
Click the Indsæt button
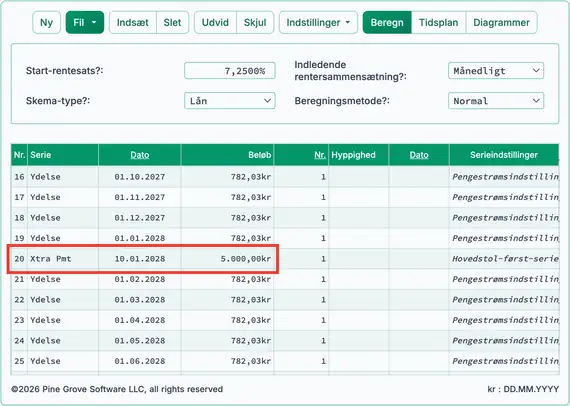pos(133,23)
